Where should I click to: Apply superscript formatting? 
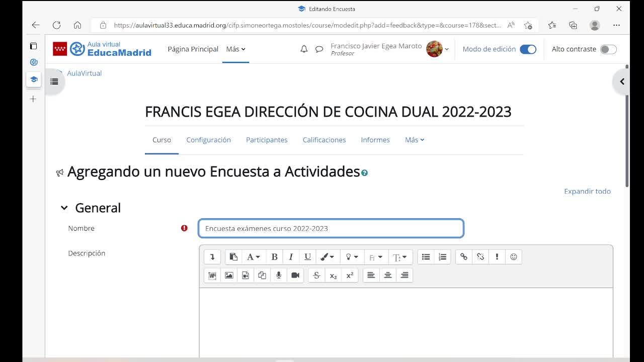tap(350, 275)
